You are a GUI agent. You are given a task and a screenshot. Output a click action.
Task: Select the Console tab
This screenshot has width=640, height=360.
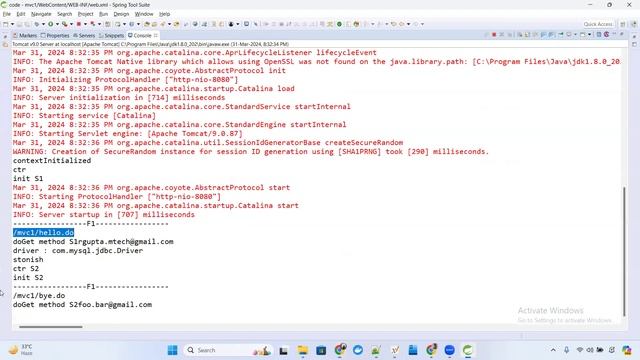140,36
